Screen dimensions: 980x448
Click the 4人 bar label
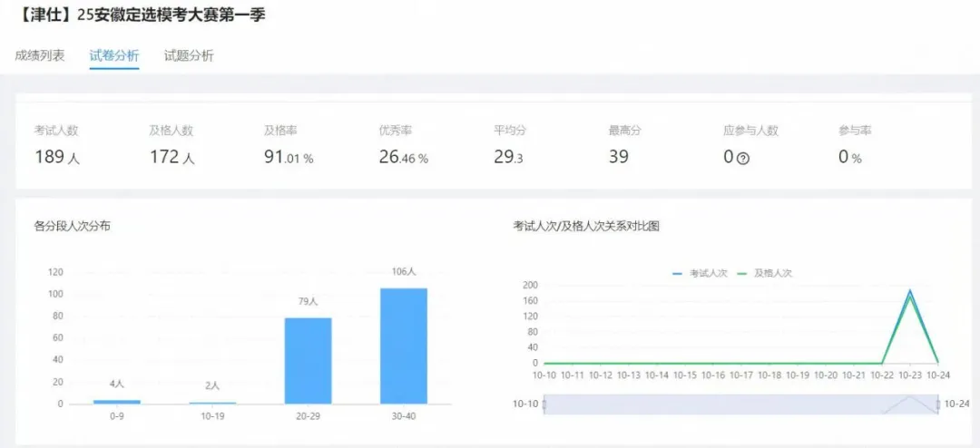pyautogui.click(x=117, y=385)
